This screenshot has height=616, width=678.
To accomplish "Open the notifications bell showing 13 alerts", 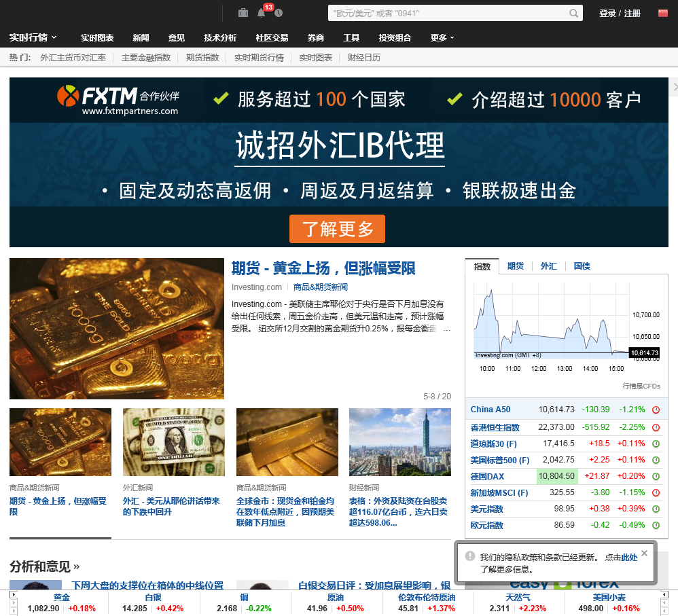I will pyautogui.click(x=262, y=13).
